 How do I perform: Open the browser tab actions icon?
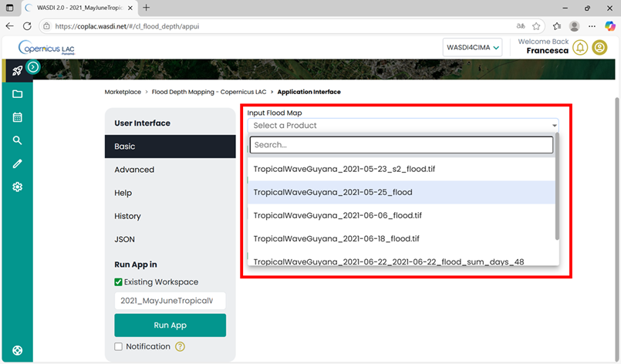point(9,8)
